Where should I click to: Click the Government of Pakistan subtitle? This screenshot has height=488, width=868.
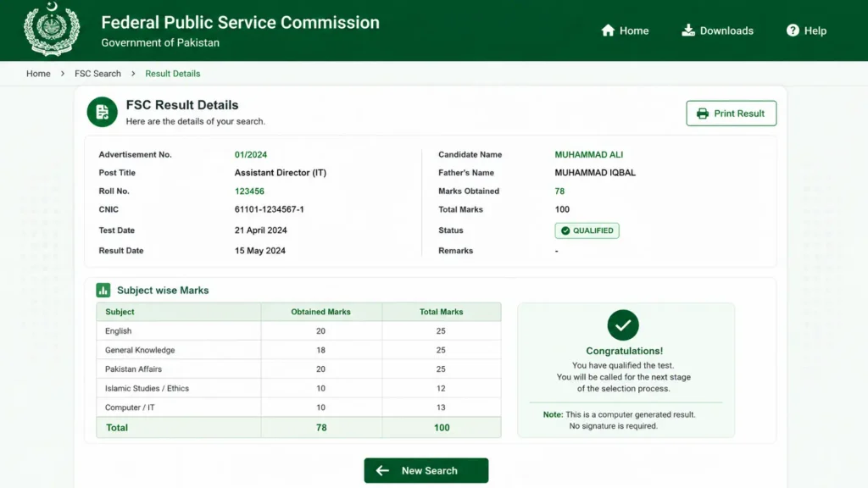[x=160, y=42]
